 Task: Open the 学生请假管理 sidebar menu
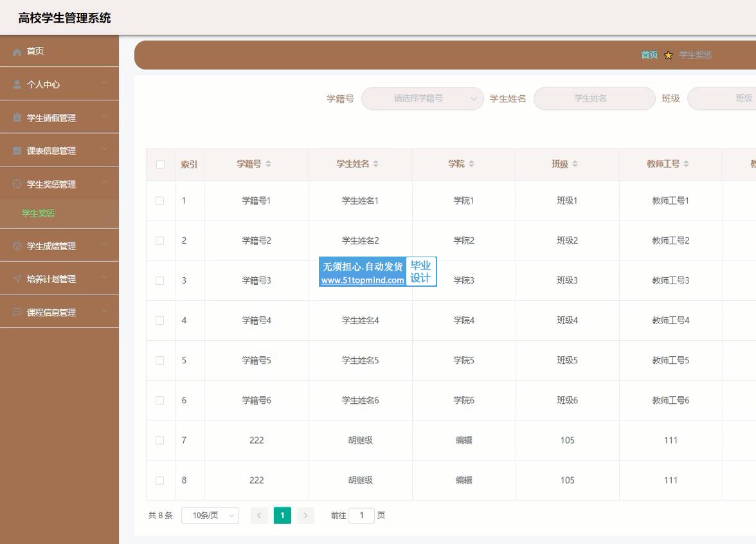click(59, 117)
